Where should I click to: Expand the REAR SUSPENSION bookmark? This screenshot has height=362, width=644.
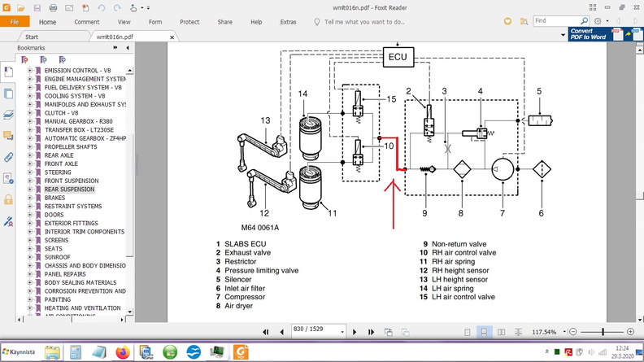coord(30,190)
